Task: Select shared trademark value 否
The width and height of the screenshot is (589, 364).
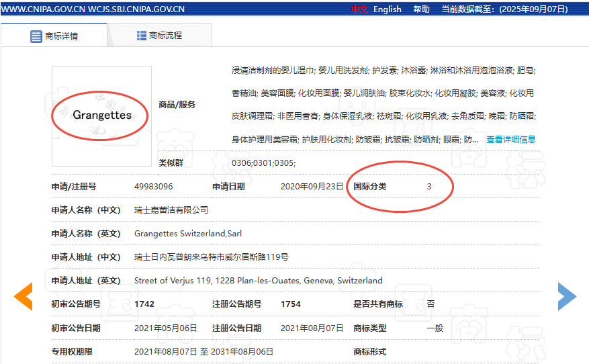Action: 431,304
